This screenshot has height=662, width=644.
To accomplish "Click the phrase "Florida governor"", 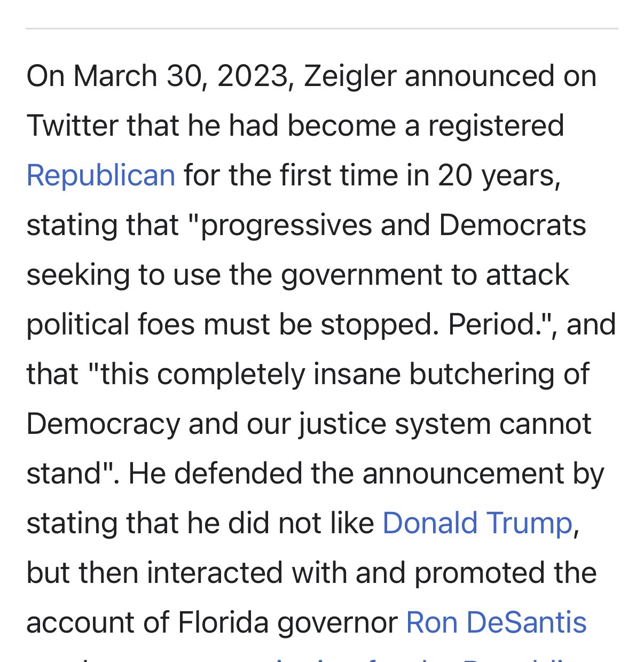I will [288, 622].
